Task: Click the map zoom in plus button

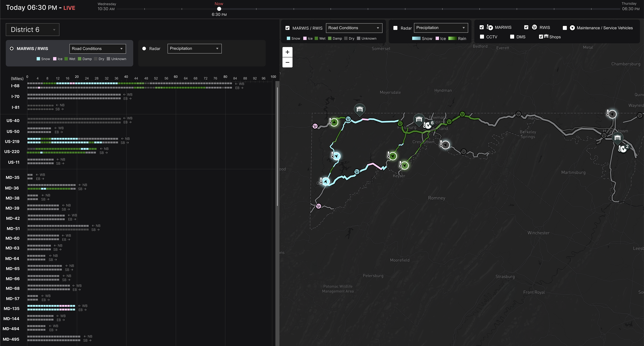Action: pyautogui.click(x=287, y=52)
